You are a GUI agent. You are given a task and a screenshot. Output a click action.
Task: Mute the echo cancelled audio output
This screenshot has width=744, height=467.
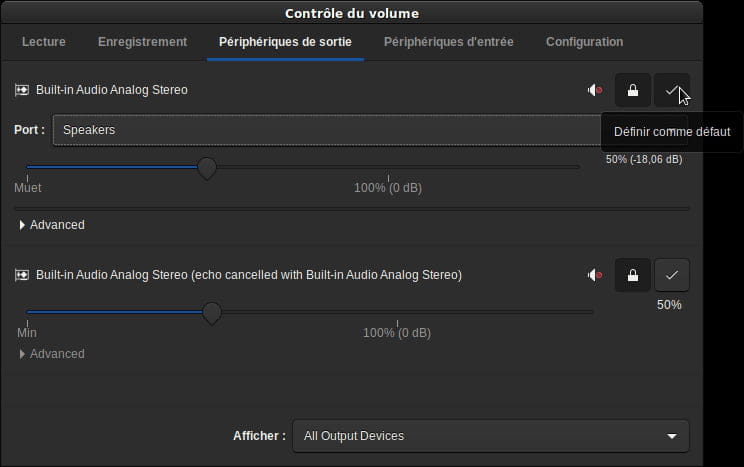(595, 275)
